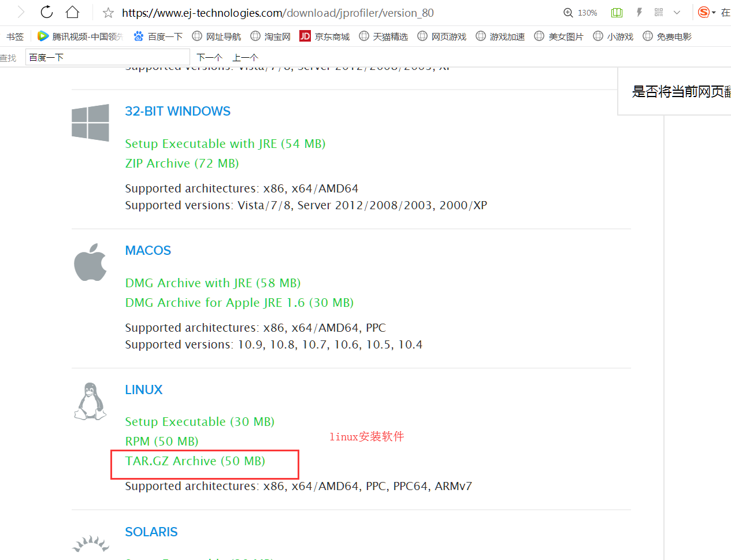Download Linux Setup Executable (30 MB)
The width and height of the screenshot is (731, 560).
[200, 421]
